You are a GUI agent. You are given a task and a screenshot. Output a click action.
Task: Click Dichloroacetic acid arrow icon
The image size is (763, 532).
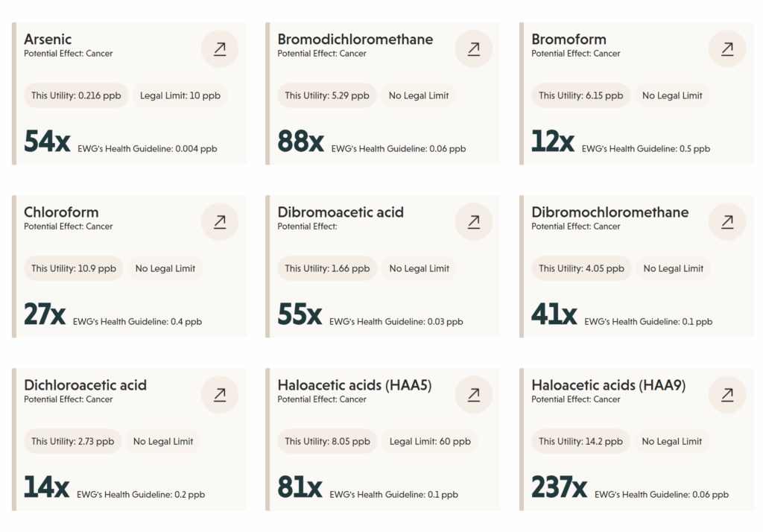click(x=220, y=394)
